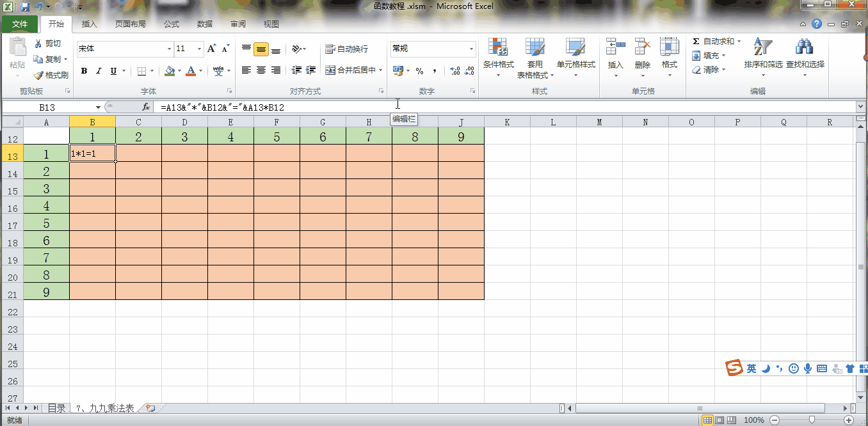
Task: Open the Formulas ribbon tab
Action: [172, 24]
